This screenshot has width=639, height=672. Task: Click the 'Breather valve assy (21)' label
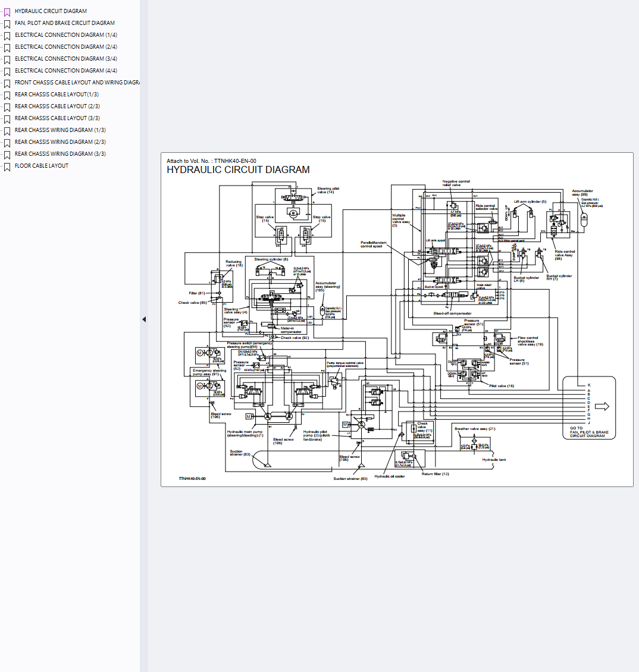(475, 429)
